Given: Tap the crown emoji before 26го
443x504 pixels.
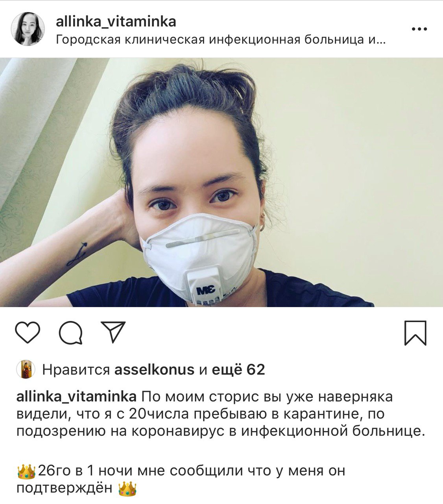Looking at the screenshot, I should click(x=26, y=471).
